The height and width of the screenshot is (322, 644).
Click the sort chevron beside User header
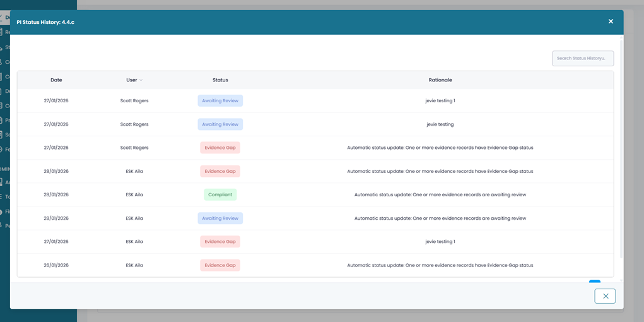(x=141, y=80)
